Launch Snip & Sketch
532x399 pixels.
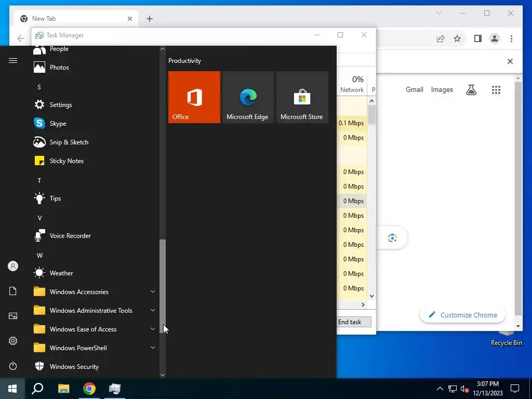[94, 142]
